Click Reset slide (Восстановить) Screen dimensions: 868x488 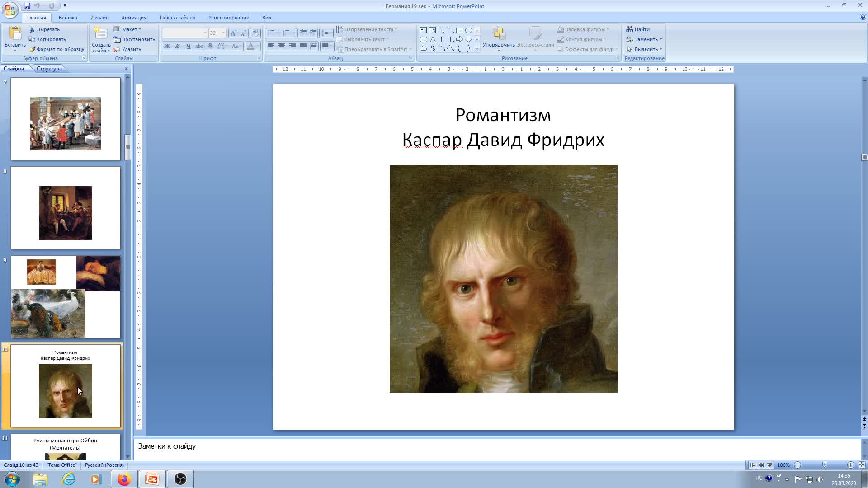[x=134, y=39]
